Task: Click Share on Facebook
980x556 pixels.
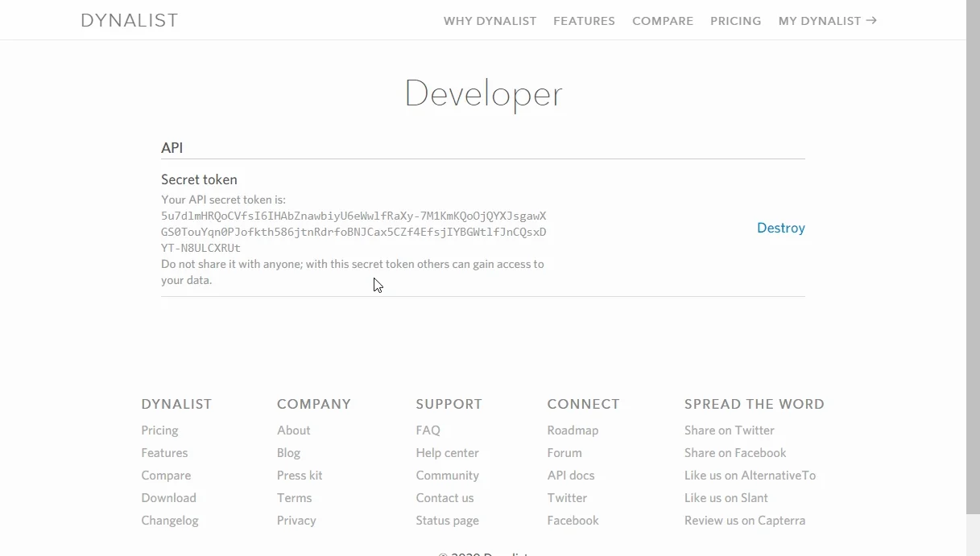Action: 735,453
